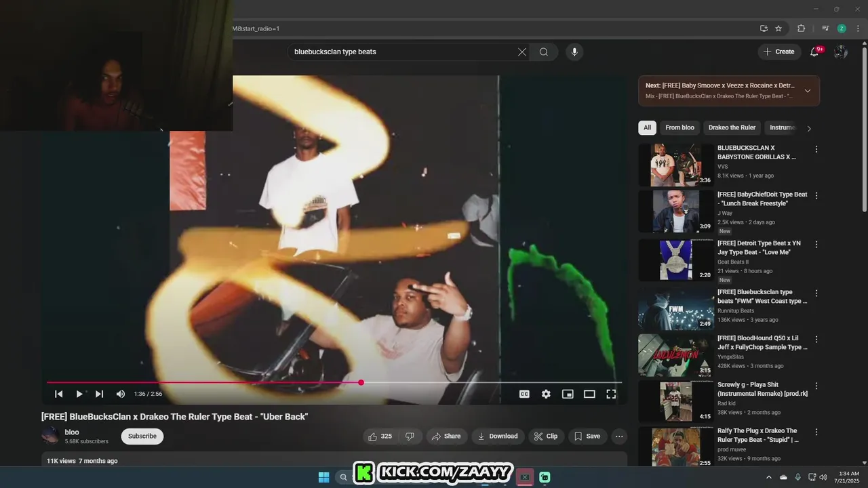Image resolution: width=868 pixels, height=488 pixels.
Task: Open Ralfy The Plug Stupid beat title
Action: coord(758,435)
